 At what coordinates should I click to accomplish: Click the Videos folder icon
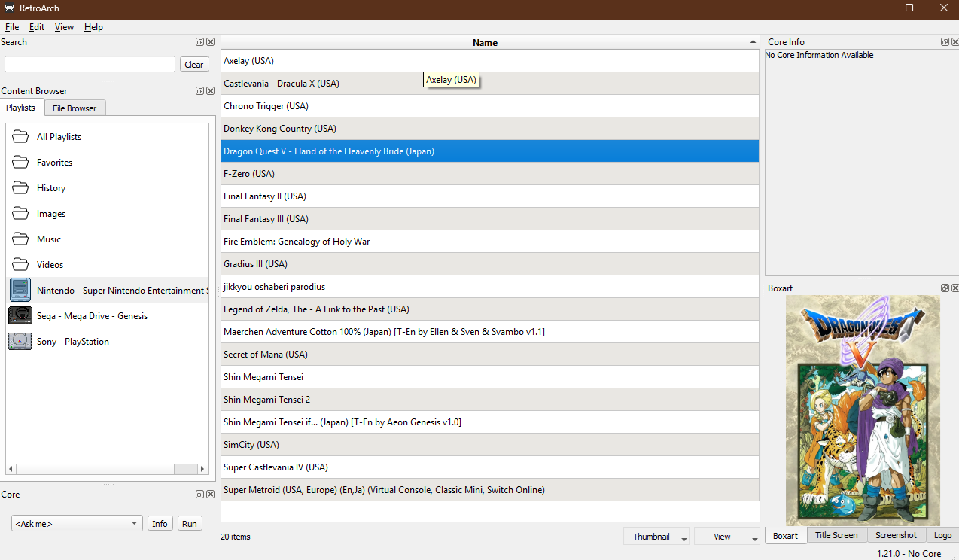click(x=20, y=265)
